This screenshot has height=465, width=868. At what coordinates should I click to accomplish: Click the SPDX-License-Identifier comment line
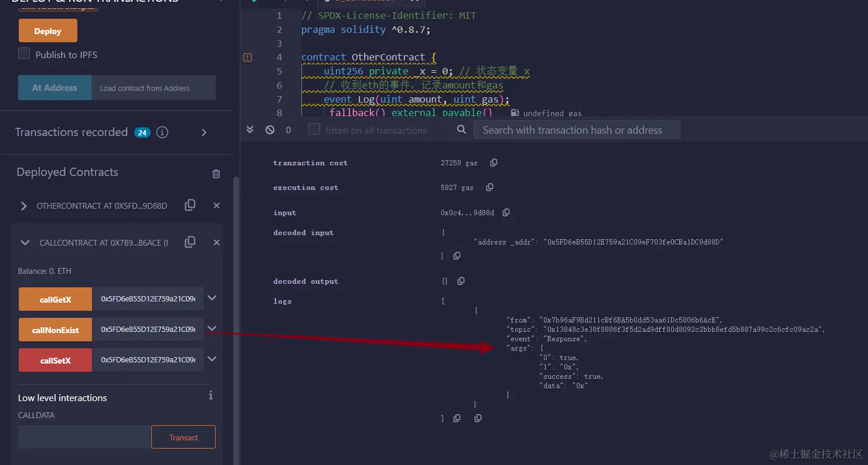(x=389, y=16)
